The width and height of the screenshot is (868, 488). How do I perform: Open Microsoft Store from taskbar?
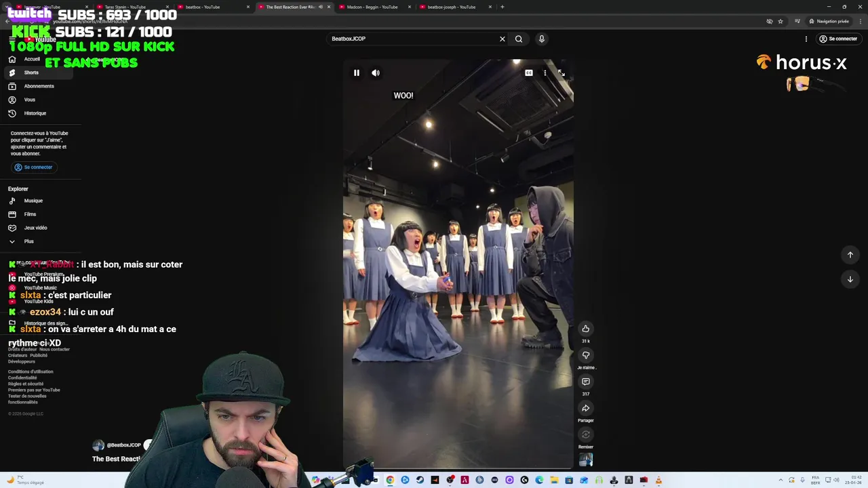point(569,480)
